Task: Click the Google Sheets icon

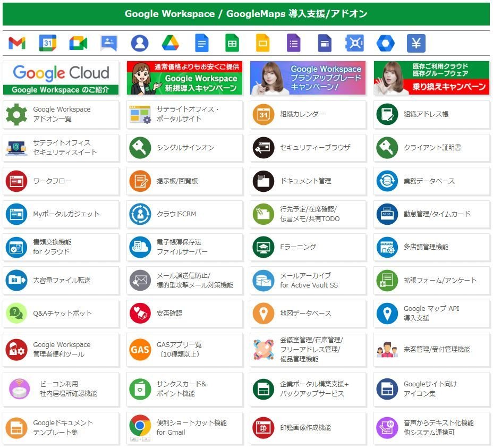Action: click(232, 43)
